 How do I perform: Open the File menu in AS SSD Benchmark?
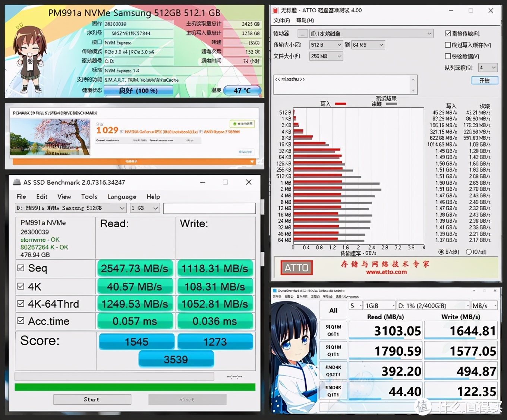pos(21,197)
